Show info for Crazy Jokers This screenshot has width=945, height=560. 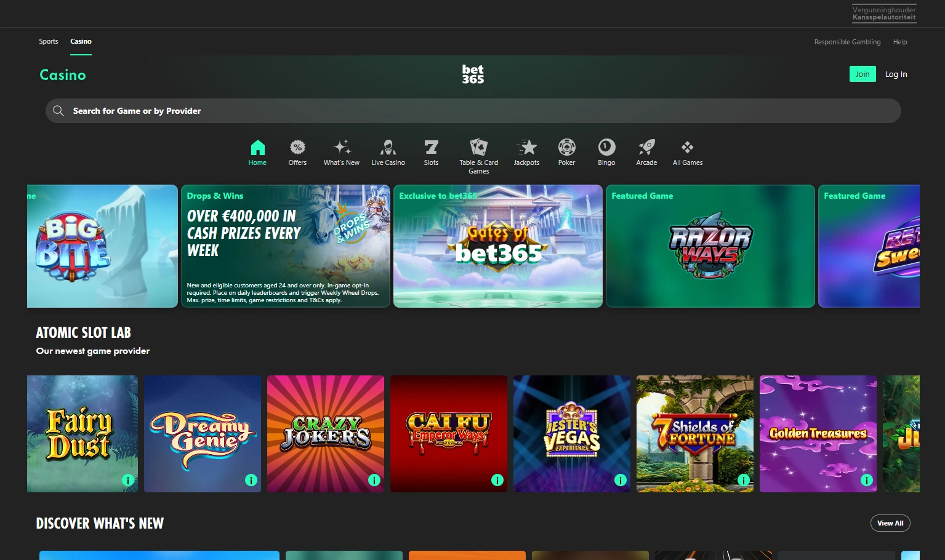tap(374, 479)
